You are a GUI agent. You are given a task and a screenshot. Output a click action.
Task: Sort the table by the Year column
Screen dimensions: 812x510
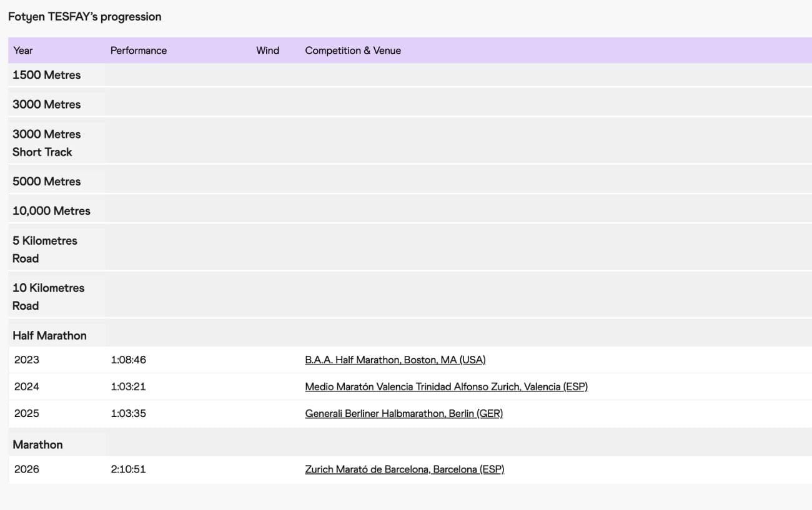pyautogui.click(x=22, y=51)
